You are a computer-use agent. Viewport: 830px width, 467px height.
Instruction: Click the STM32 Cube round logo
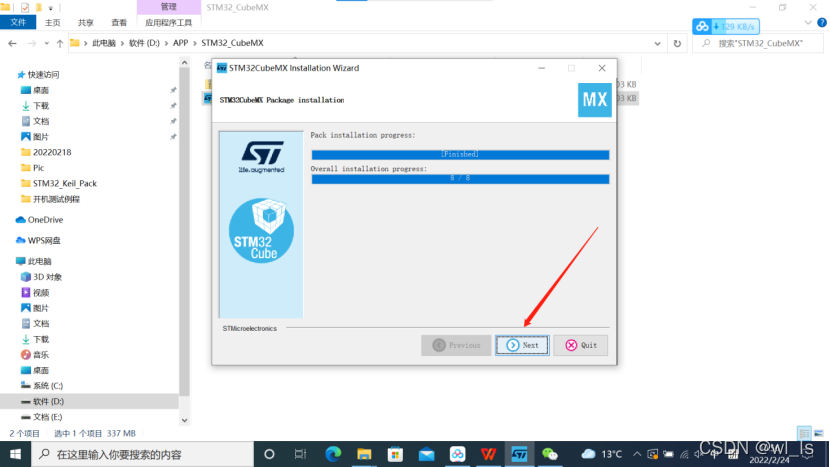pyautogui.click(x=261, y=231)
